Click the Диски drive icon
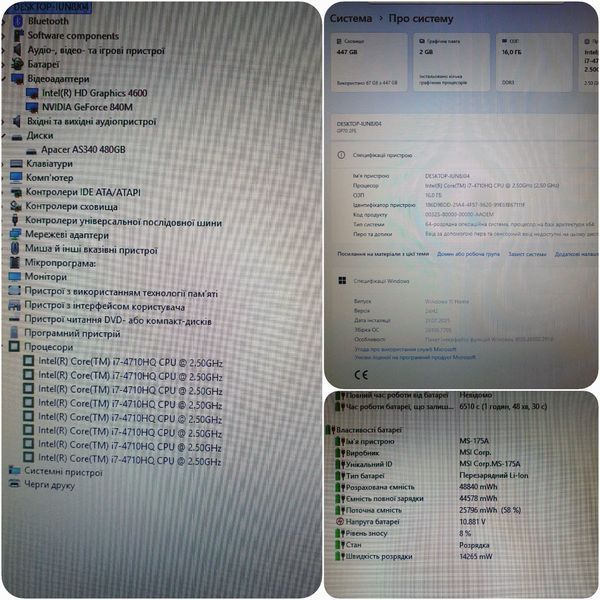Viewport: 600px width, 600px height. point(16,137)
